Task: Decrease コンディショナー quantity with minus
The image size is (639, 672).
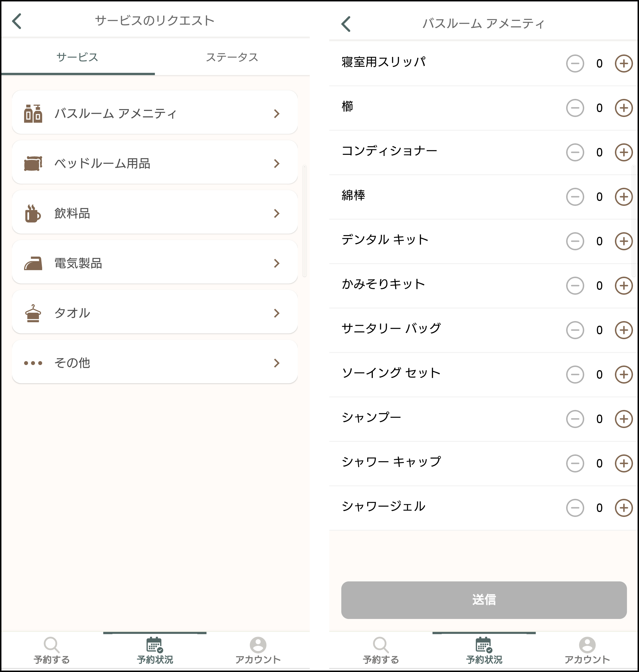Action: tap(575, 153)
